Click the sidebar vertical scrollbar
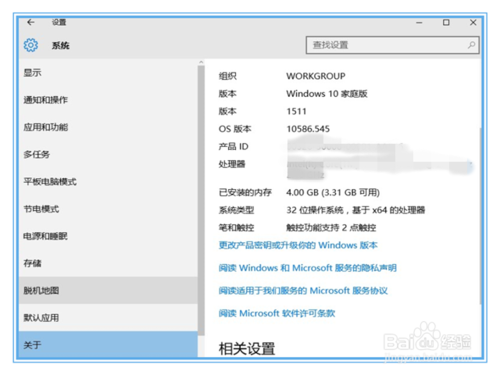The height and width of the screenshot is (375, 500). coord(201,200)
